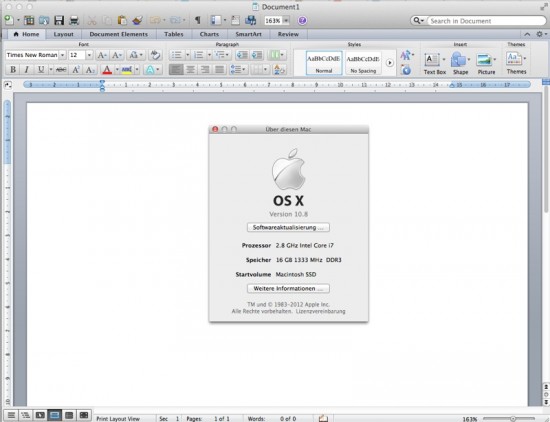Show paragraph marks with pilcrow icon
This screenshot has height=422, width=550.
(x=197, y=20)
